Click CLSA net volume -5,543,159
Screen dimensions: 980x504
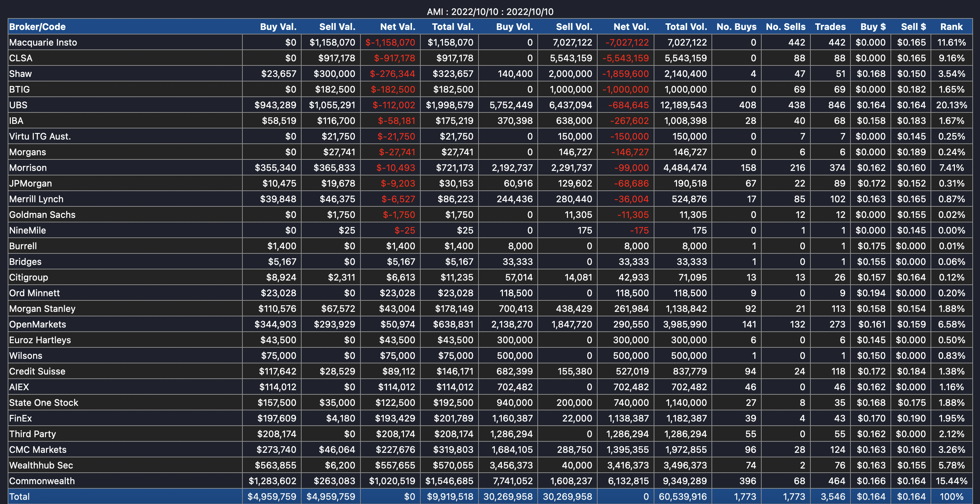point(626,58)
